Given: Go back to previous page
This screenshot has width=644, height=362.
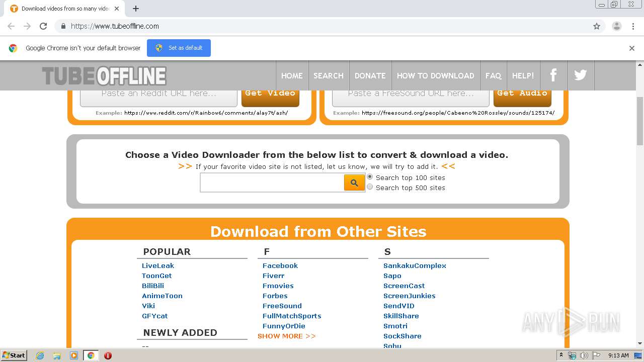Looking at the screenshot, I should 11,26.
